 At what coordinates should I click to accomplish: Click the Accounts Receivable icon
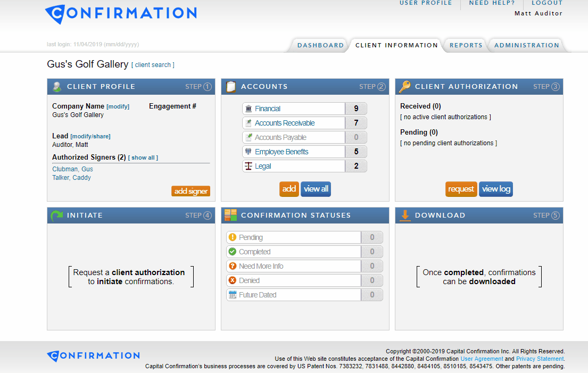pos(248,123)
